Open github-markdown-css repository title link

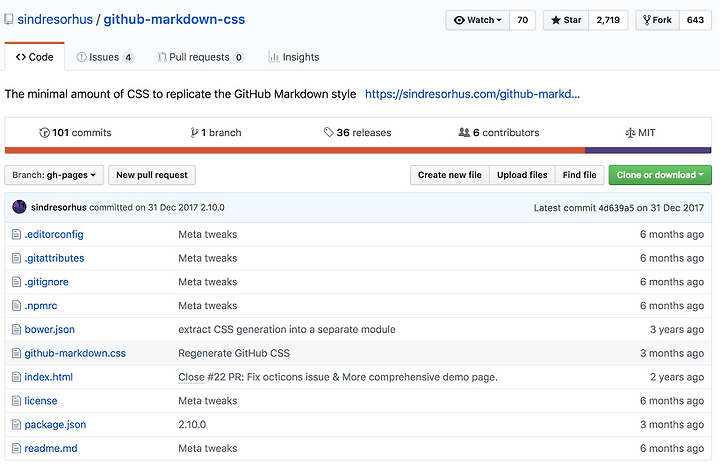(174, 19)
